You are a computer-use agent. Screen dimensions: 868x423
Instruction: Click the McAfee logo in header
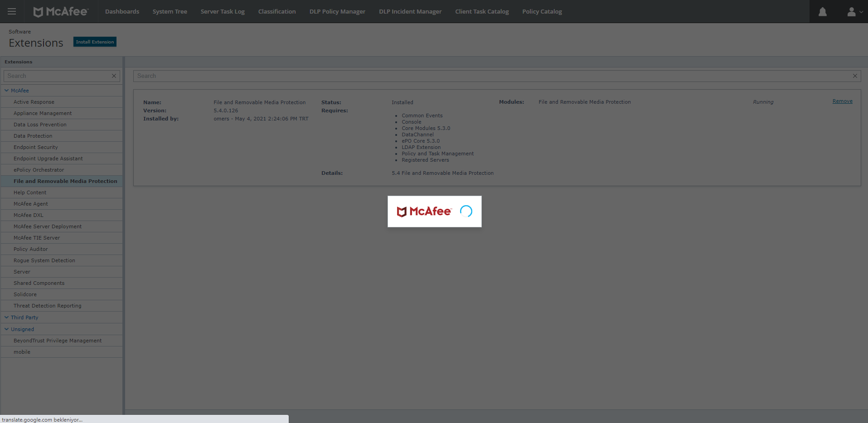(x=61, y=12)
